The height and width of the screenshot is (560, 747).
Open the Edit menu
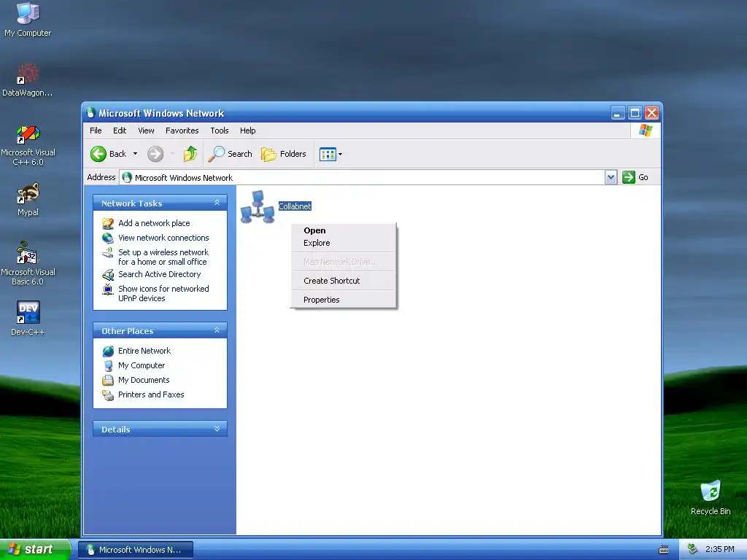pyautogui.click(x=120, y=131)
